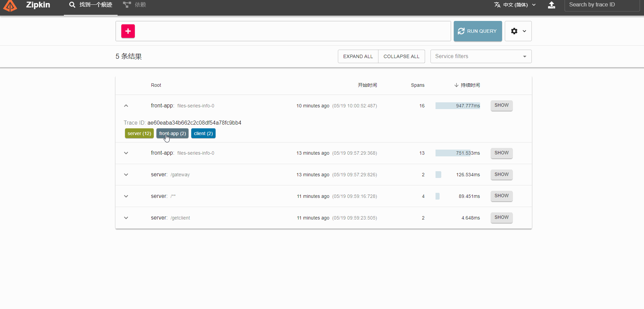Expand the server /gateway trace row
Viewport: 644px width, 309px height.
pyautogui.click(x=126, y=175)
